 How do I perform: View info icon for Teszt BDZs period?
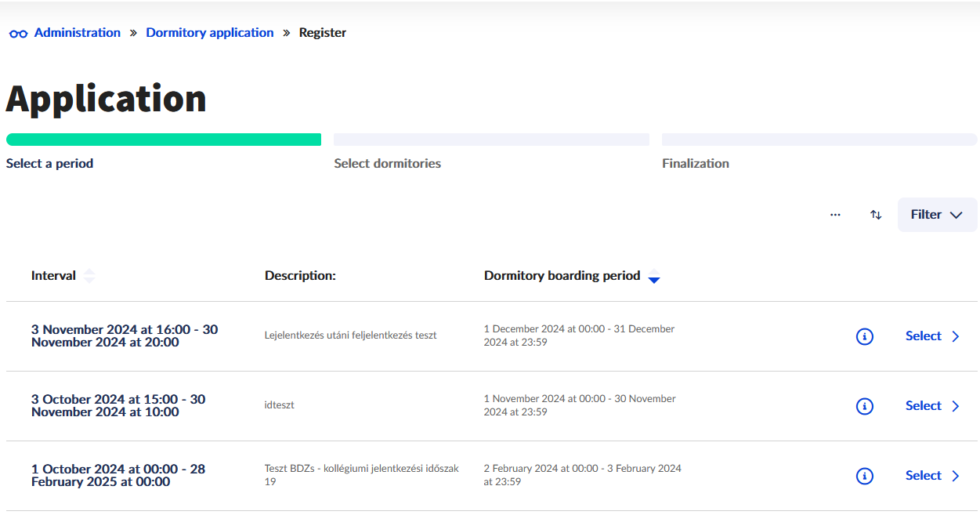(864, 476)
